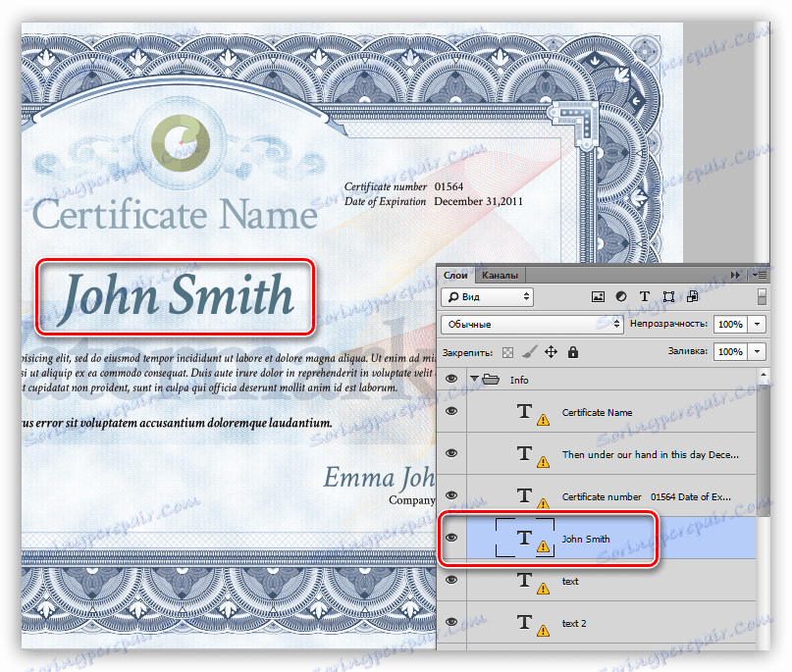
Task: Open the Обычные blend mode dropdown
Action: tap(531, 324)
